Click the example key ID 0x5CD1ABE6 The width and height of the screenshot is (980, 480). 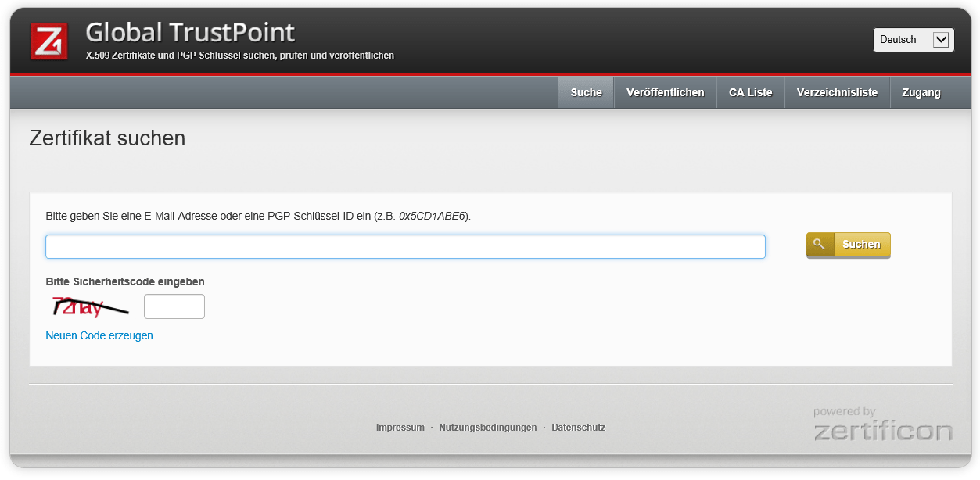click(432, 216)
